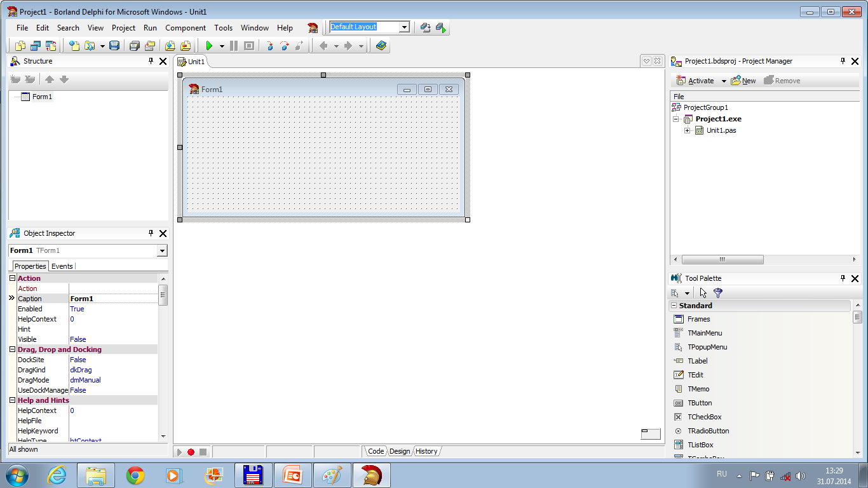
Task: Switch to the Events tab
Action: click(x=62, y=266)
